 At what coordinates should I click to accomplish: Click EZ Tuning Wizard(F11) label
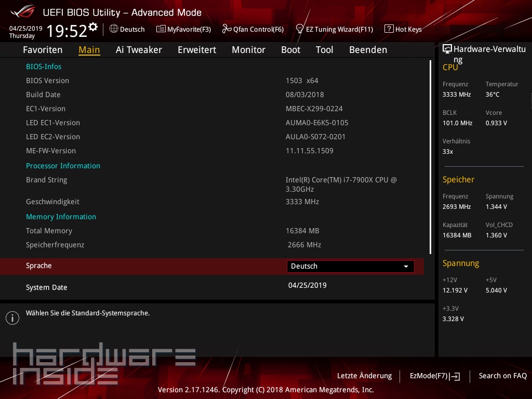pyautogui.click(x=339, y=29)
